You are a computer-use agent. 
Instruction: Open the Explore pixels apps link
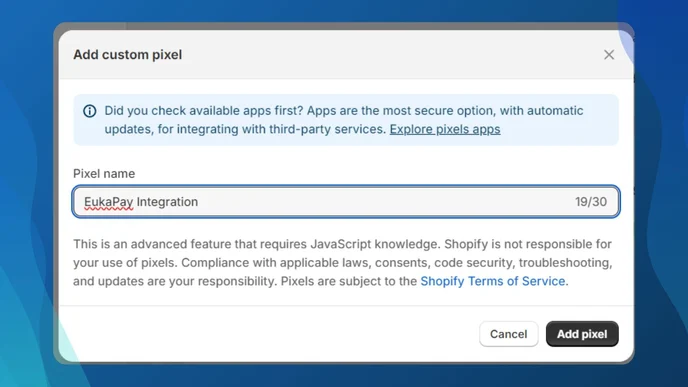[445, 129]
